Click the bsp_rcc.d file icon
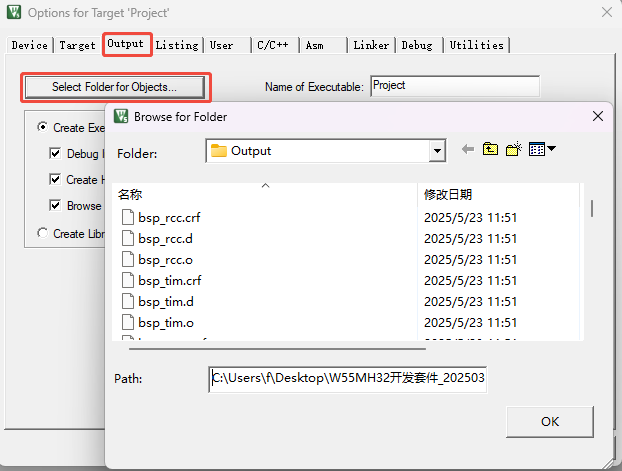This screenshot has width=622, height=471. (x=127, y=238)
